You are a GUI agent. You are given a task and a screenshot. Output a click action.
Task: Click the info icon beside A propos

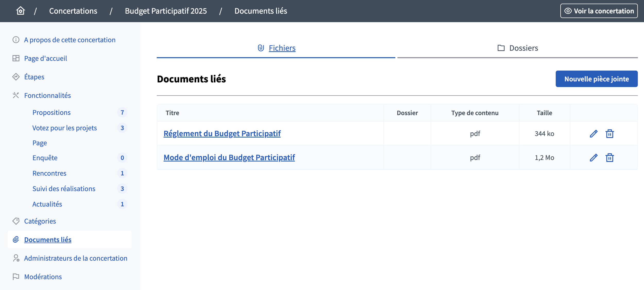click(16, 40)
